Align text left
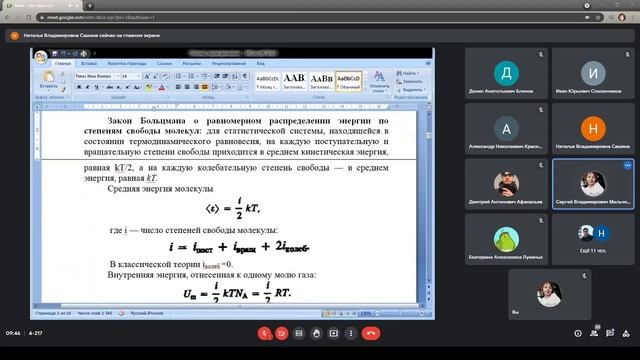 click(x=178, y=87)
